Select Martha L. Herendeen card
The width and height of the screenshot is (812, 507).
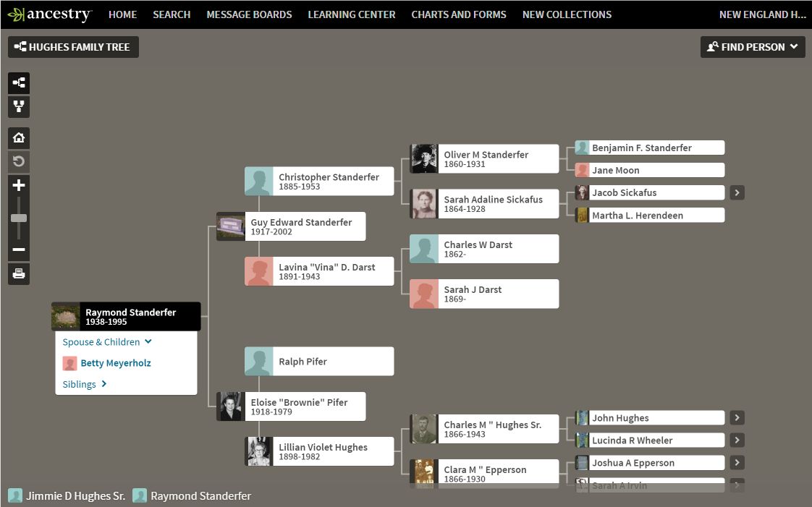click(650, 216)
